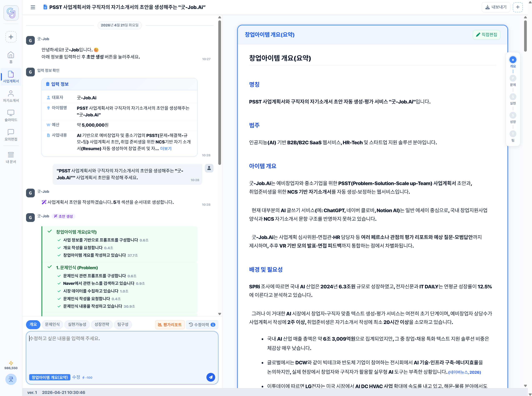Screen dimensions: 532x396
Task: Select the 개요 tab
Action: 33,324
